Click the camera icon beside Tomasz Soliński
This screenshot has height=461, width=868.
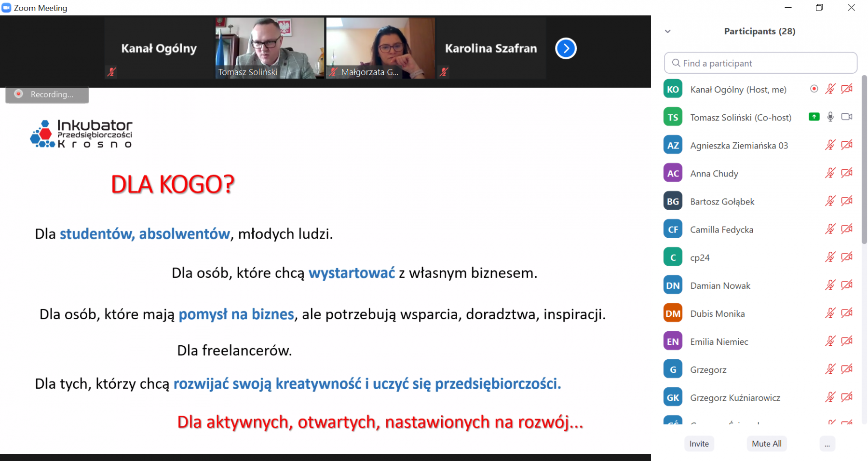847,117
